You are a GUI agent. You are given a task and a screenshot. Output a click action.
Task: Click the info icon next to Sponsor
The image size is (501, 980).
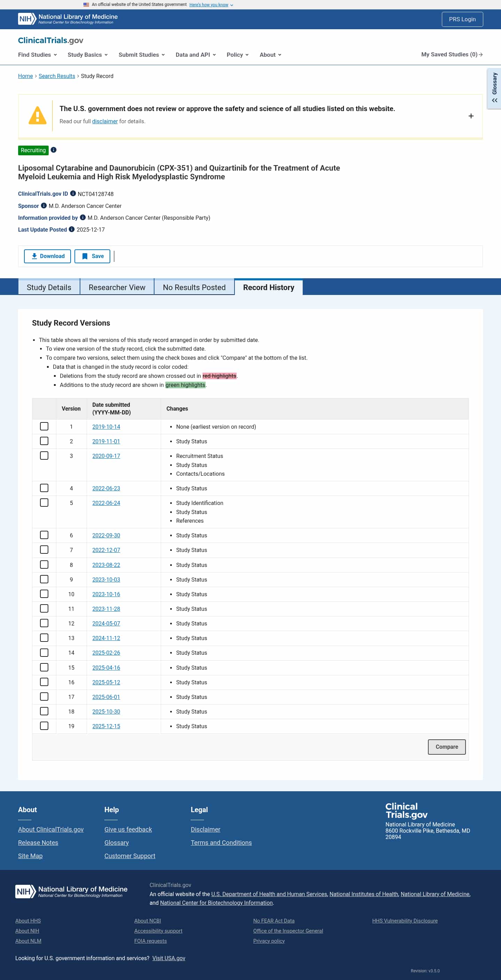pos(44,205)
